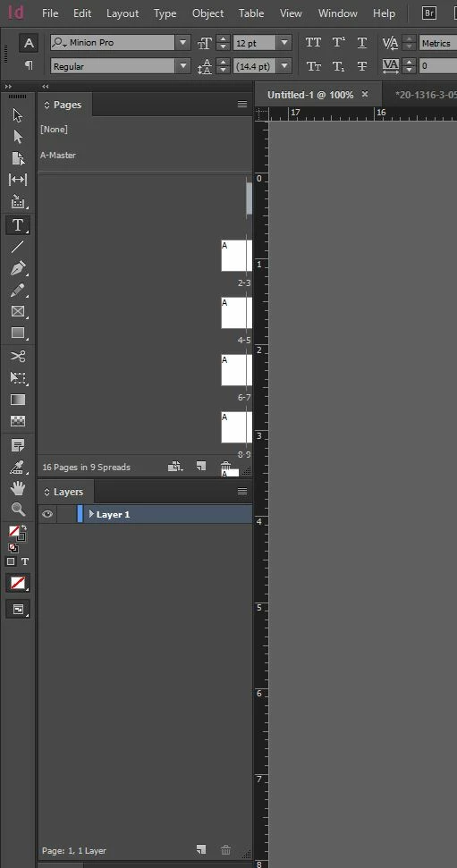The width and height of the screenshot is (457, 868).
Task: Click Layer 1 blue color swatch
Action: [80, 514]
